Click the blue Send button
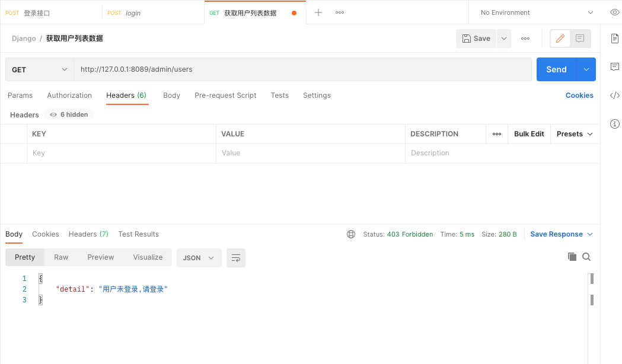The width and height of the screenshot is (622, 364). [x=557, y=69]
